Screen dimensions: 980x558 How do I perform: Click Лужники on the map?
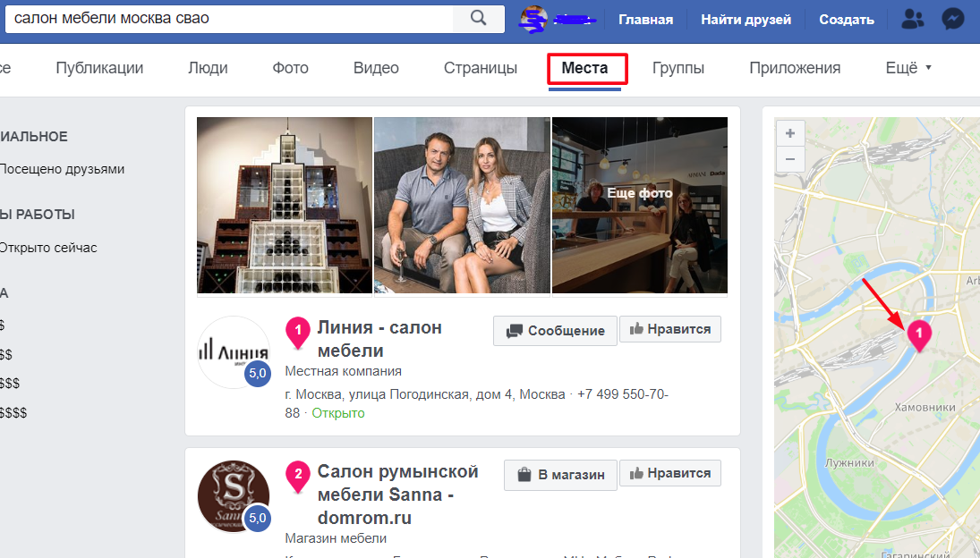849,463
